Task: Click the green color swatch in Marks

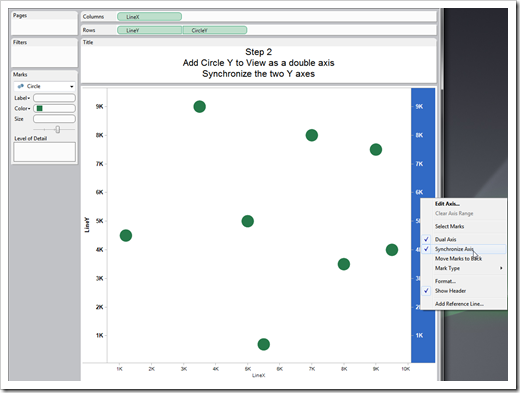Action: pyautogui.click(x=40, y=108)
